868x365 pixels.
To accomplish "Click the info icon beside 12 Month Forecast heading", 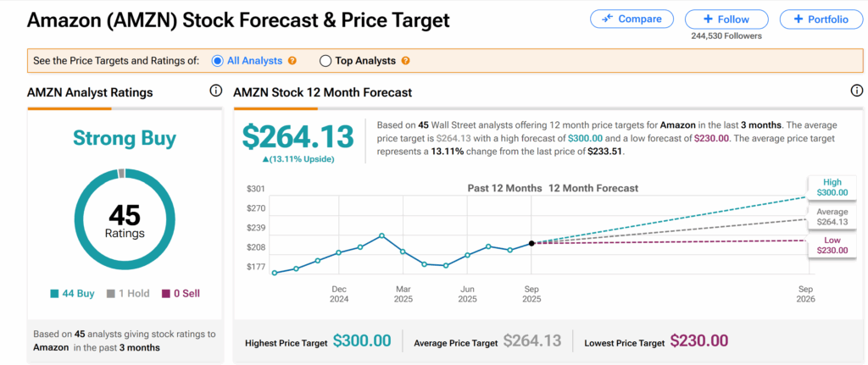I will (856, 91).
